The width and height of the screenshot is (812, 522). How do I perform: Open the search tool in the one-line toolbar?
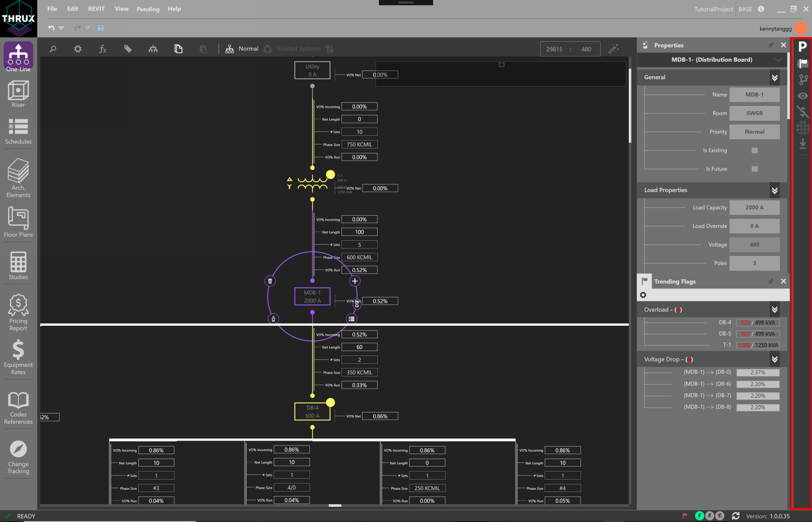(x=53, y=48)
